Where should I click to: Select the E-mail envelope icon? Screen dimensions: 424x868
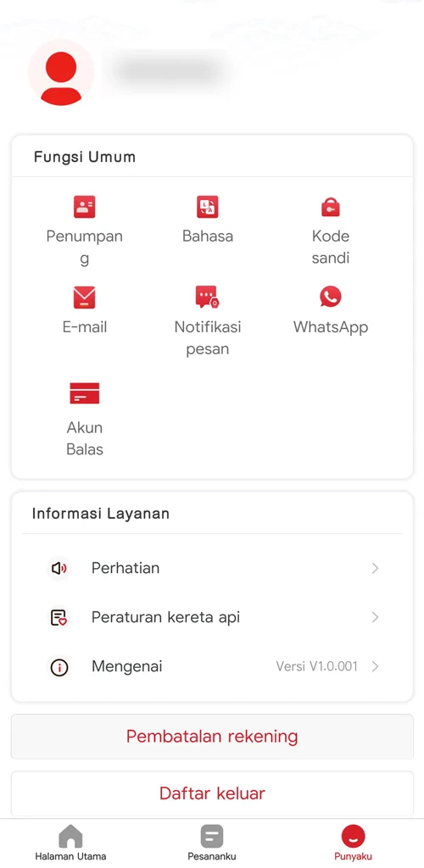pyautogui.click(x=84, y=298)
